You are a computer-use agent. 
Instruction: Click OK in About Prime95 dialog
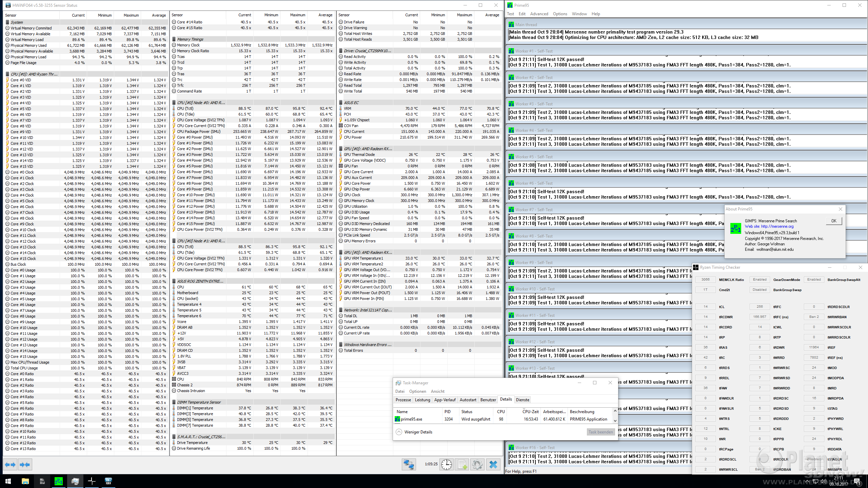tap(834, 221)
